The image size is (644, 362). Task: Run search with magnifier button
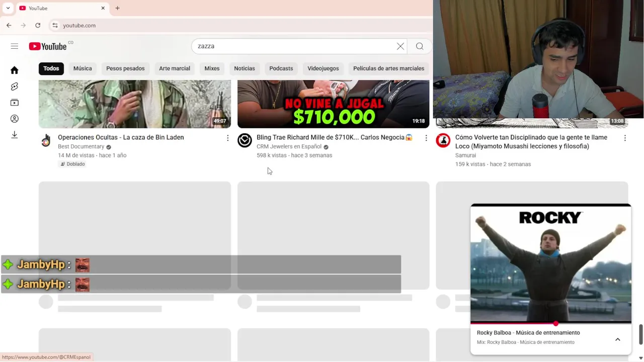click(420, 46)
